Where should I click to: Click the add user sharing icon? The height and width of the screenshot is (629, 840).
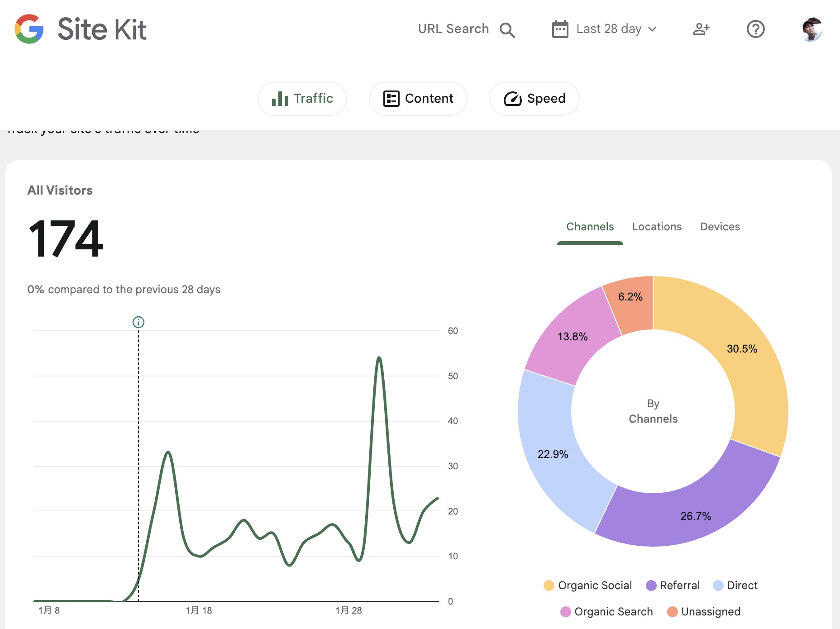(x=701, y=29)
